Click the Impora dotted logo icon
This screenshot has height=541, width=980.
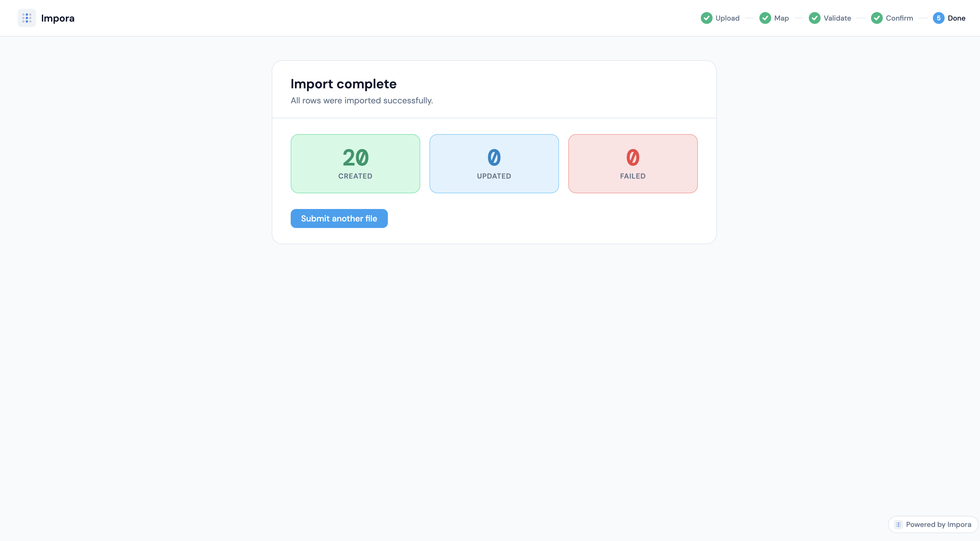[x=27, y=18]
